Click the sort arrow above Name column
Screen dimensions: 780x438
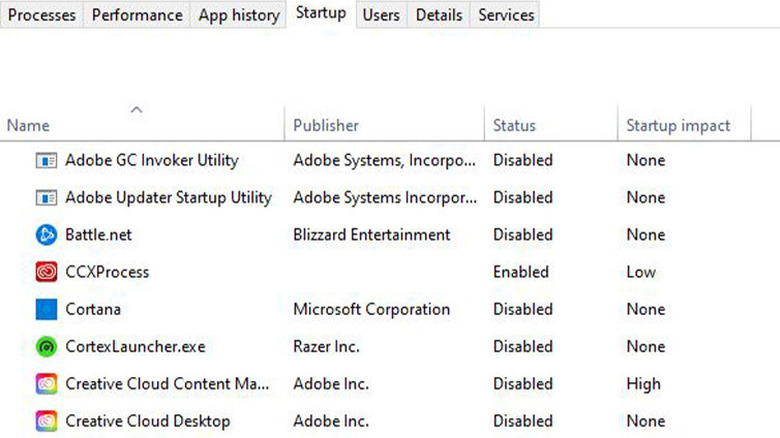[137, 109]
